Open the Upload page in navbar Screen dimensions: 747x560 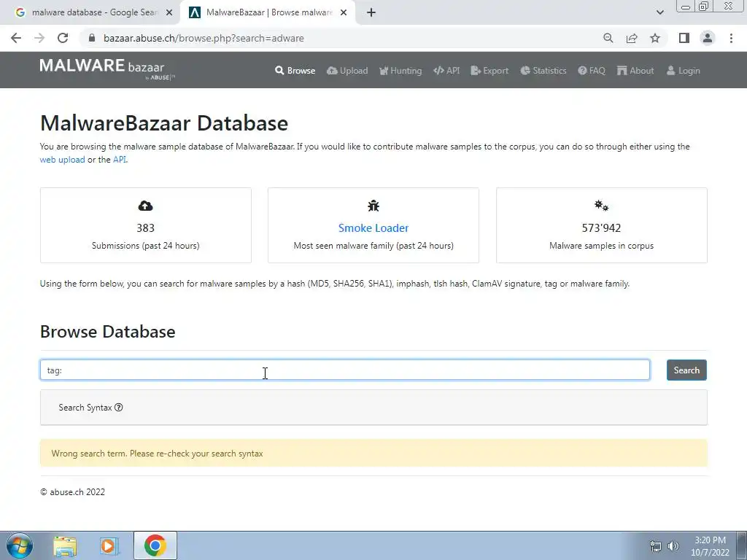[347, 71]
